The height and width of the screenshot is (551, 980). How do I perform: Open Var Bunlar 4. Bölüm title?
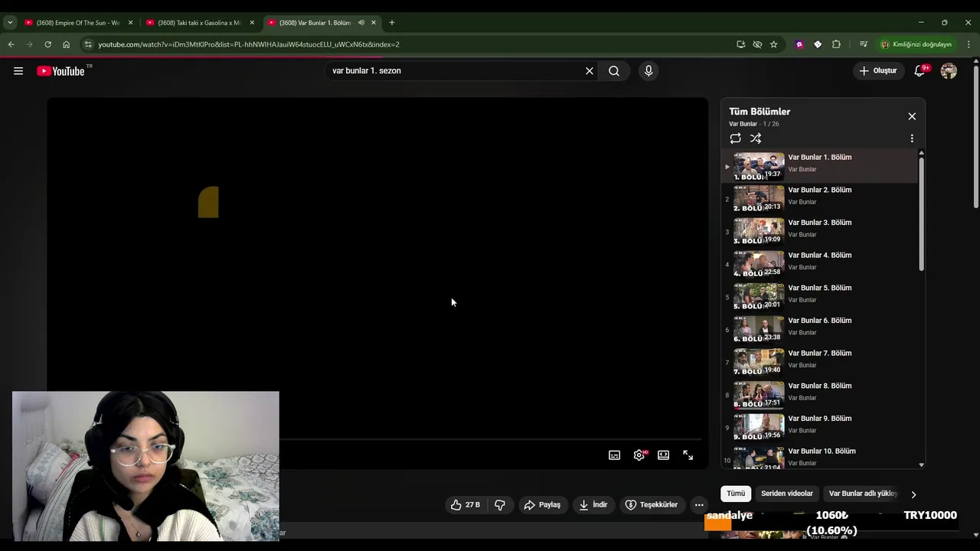820,255
